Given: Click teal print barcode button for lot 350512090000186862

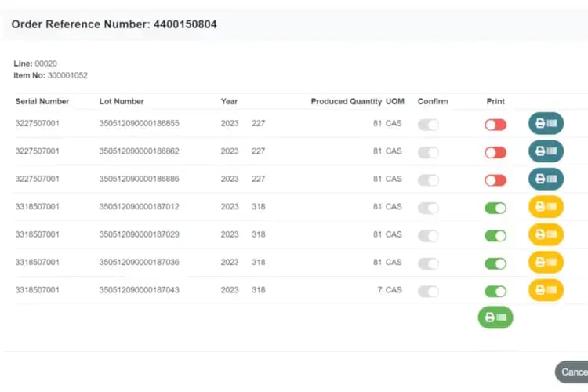Looking at the screenshot, I should [546, 151].
